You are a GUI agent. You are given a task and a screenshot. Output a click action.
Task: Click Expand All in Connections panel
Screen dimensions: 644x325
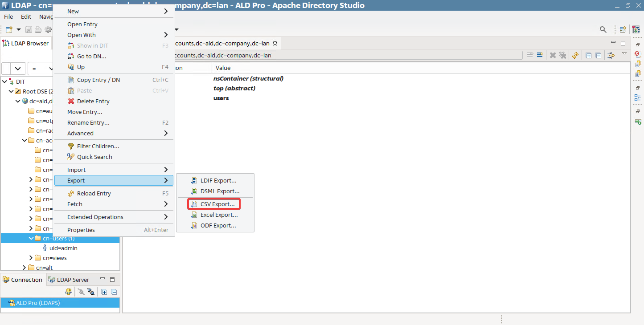pos(104,292)
